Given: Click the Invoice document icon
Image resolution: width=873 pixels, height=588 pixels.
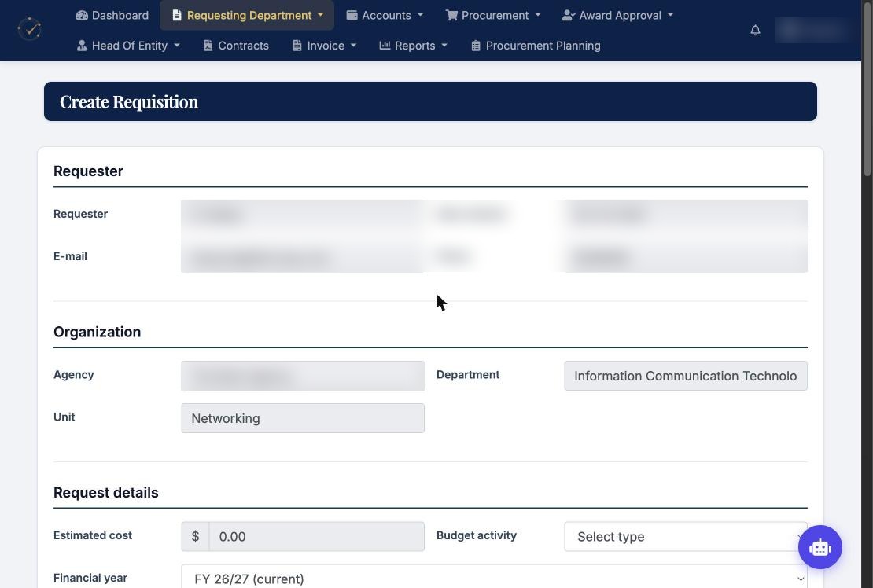Looking at the screenshot, I should [x=297, y=46].
